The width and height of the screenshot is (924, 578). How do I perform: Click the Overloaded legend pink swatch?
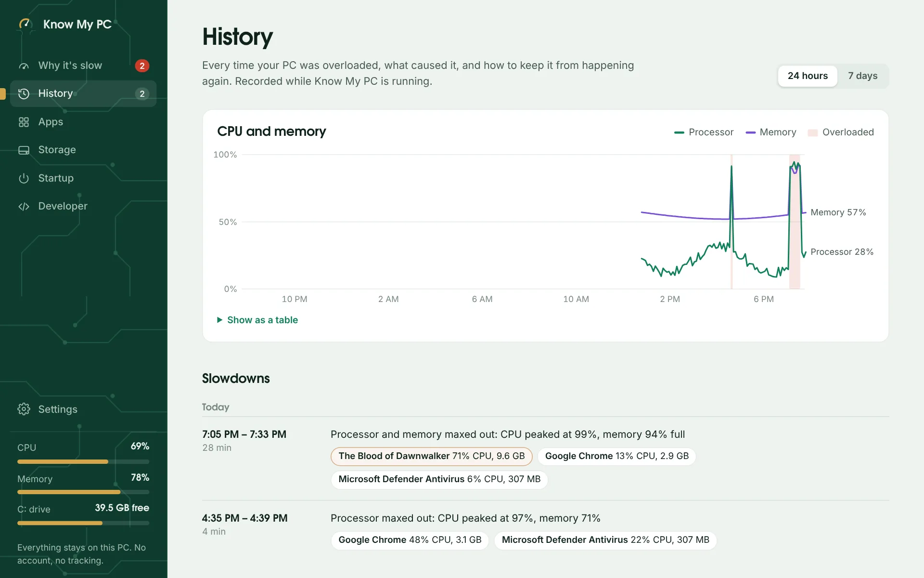(x=813, y=132)
